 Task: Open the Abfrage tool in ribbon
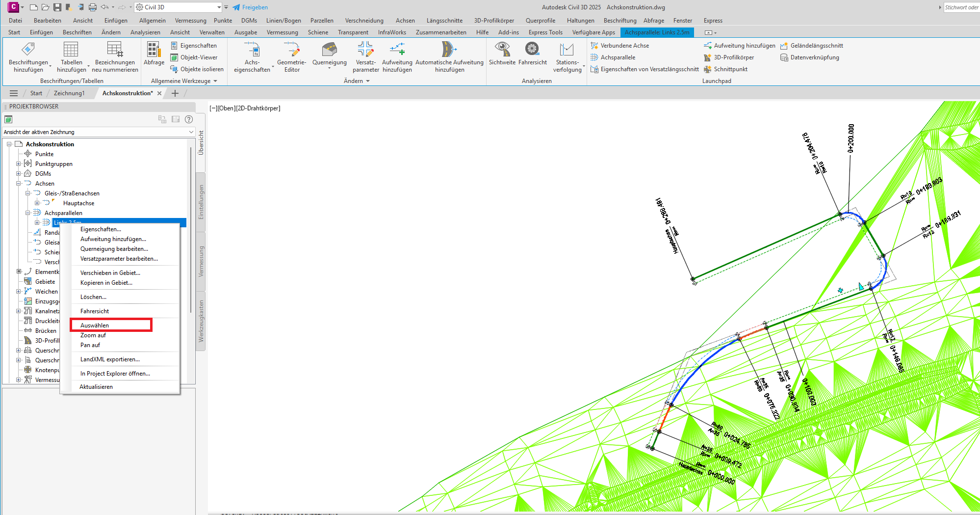pyautogui.click(x=154, y=54)
